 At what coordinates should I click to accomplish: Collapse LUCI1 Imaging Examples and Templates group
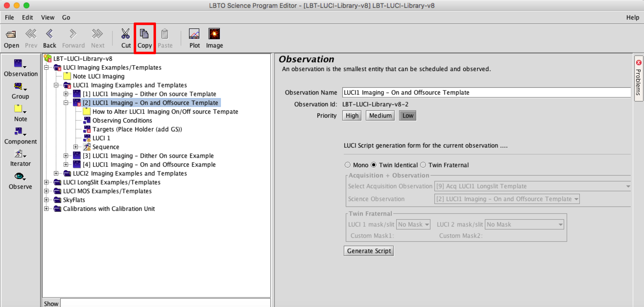coord(56,85)
